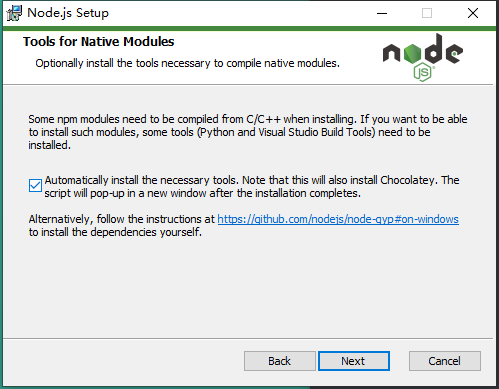Image resolution: width=499 pixels, height=389 pixels.
Task: Continue the installation with the Next button
Action: 354,361
